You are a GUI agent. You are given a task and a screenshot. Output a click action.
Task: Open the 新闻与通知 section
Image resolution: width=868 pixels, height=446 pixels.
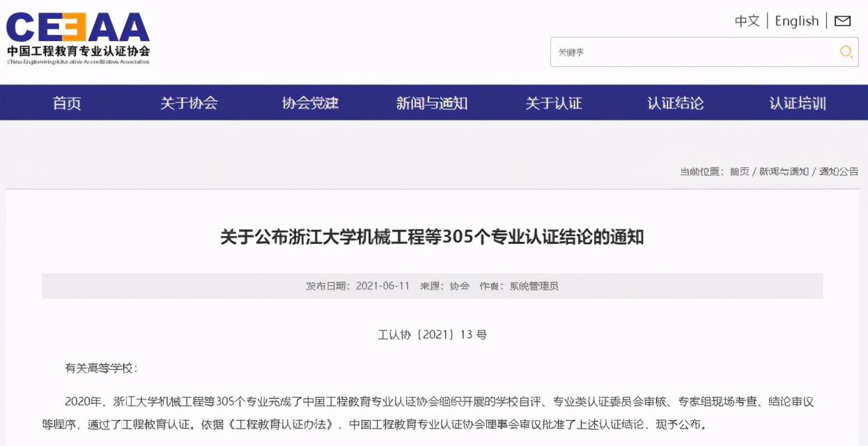(x=432, y=102)
